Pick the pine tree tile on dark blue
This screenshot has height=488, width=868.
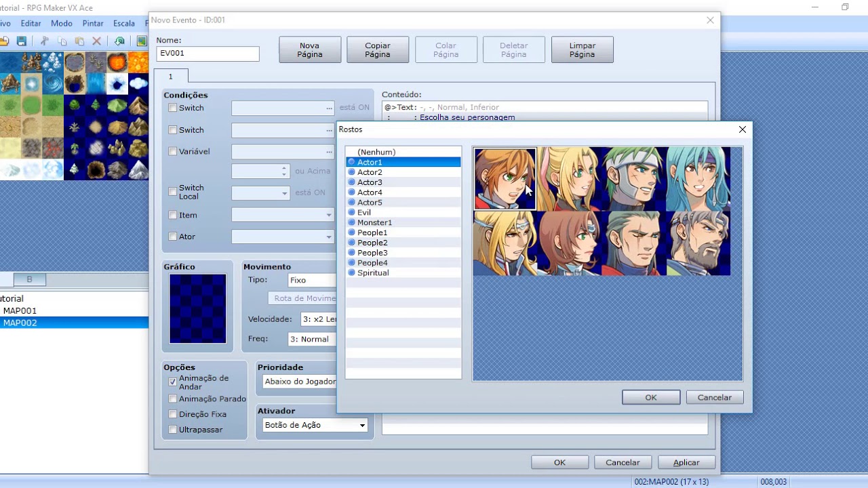pyautogui.click(x=96, y=106)
